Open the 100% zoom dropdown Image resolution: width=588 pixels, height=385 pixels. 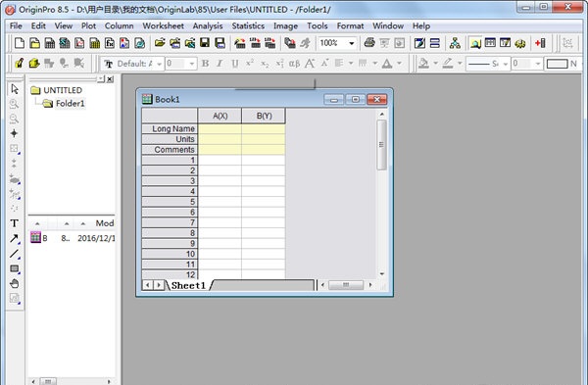point(352,43)
